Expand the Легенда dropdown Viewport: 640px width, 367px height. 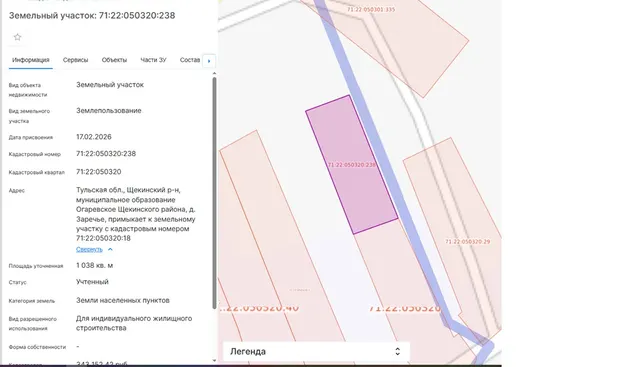coord(316,351)
